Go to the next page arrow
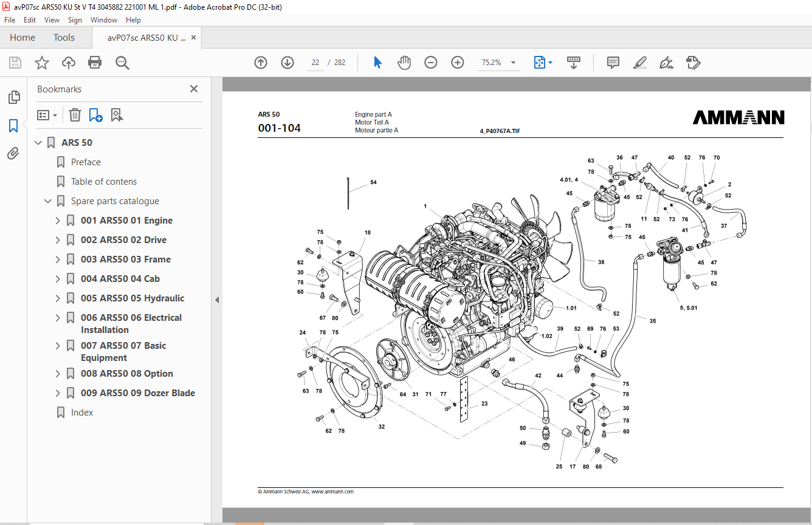812x525 pixels. (x=287, y=63)
